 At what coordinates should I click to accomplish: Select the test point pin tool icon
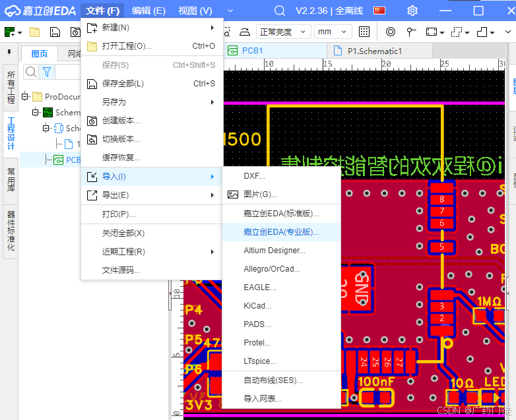tap(411, 32)
